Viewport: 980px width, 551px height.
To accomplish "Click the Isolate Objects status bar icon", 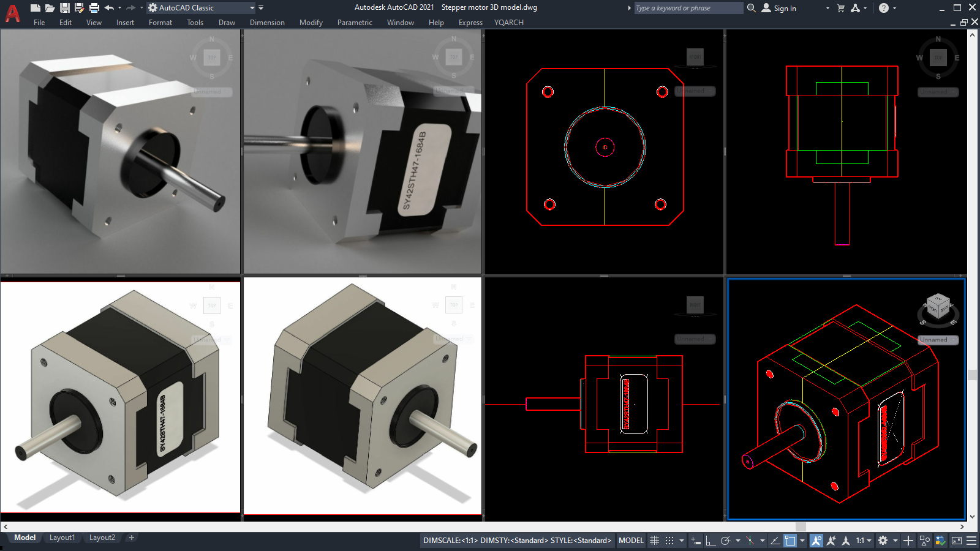I will pos(925,541).
